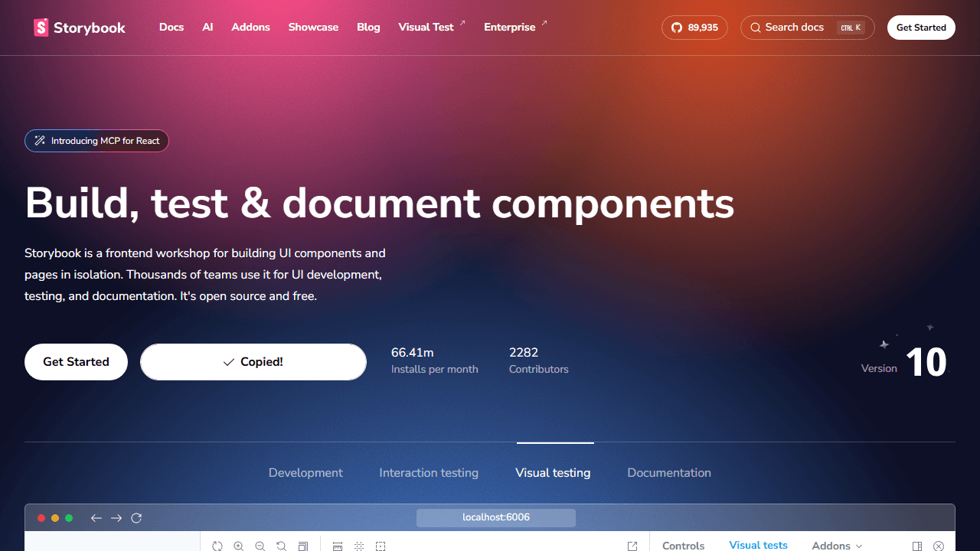Click the red dot in demo browser window
Image resolution: width=980 pixels, height=551 pixels.
tap(41, 518)
